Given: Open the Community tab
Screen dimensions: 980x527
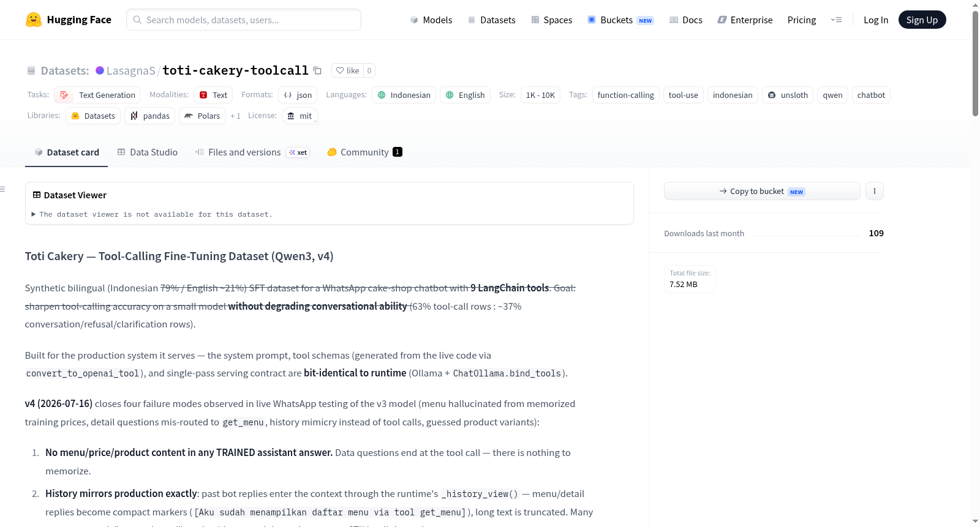Looking at the screenshot, I should coord(365,152).
